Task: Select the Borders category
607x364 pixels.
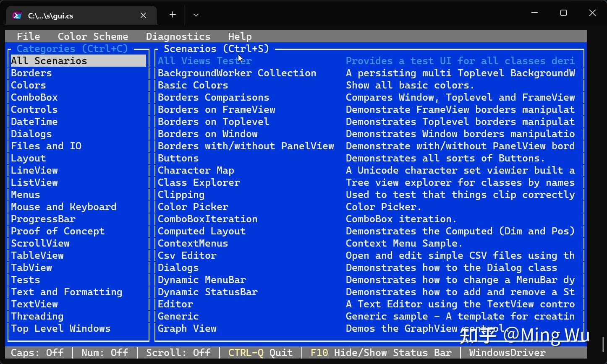Action: [31, 73]
